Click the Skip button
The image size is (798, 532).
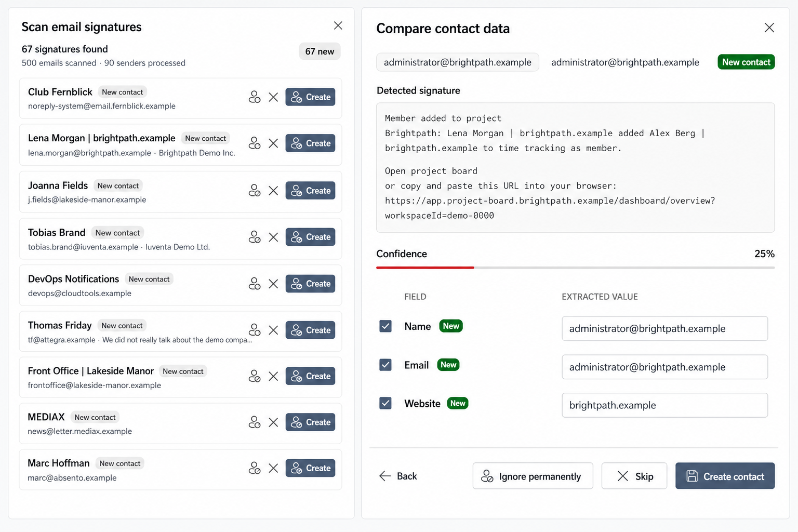click(x=634, y=476)
